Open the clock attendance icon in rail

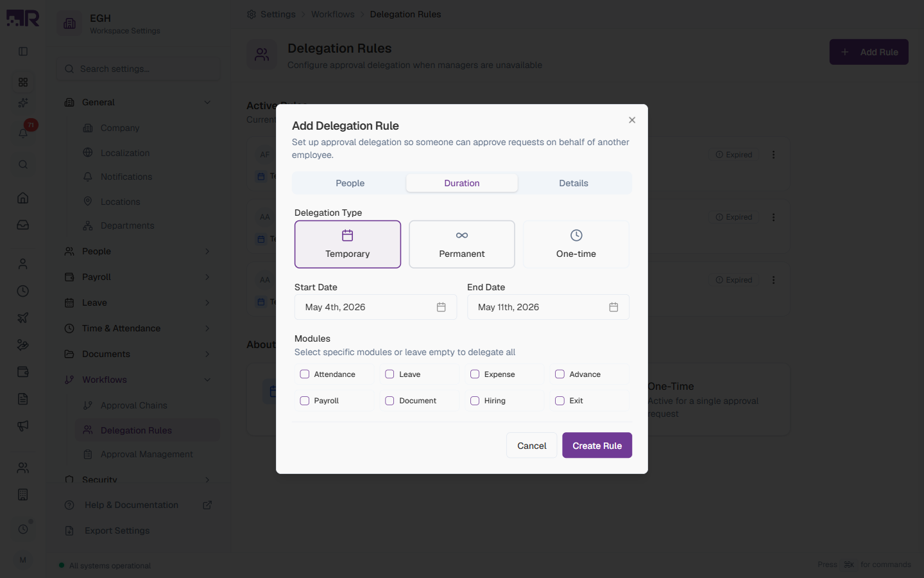click(23, 291)
